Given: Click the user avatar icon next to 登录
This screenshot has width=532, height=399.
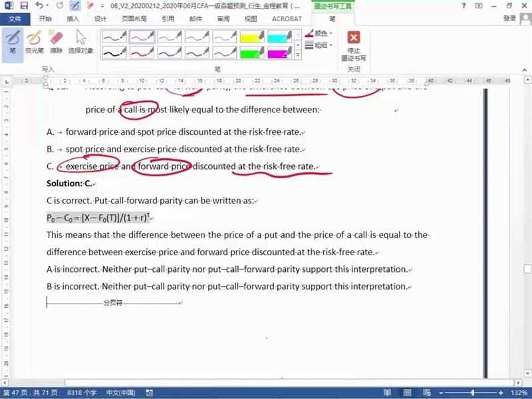Looking at the screenshot, I should [x=525, y=19].
